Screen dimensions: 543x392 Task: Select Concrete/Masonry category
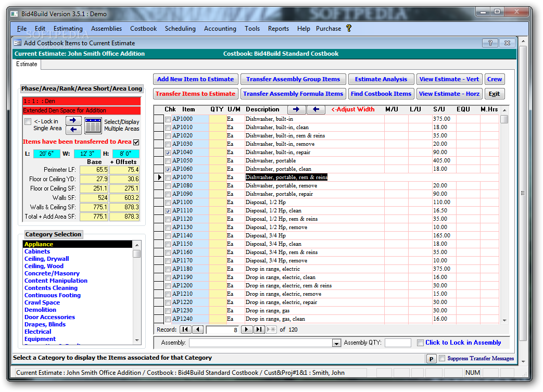(x=52, y=273)
